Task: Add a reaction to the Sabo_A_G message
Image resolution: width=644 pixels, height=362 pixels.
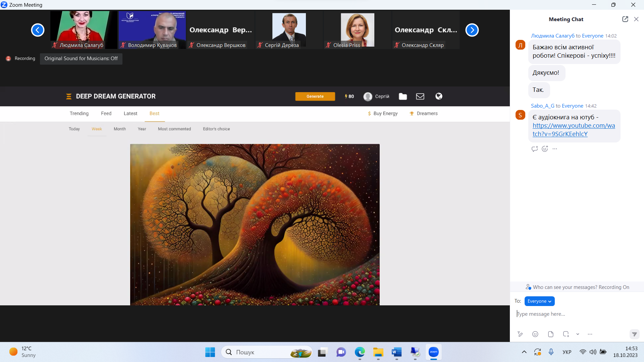Action: tap(545, 149)
